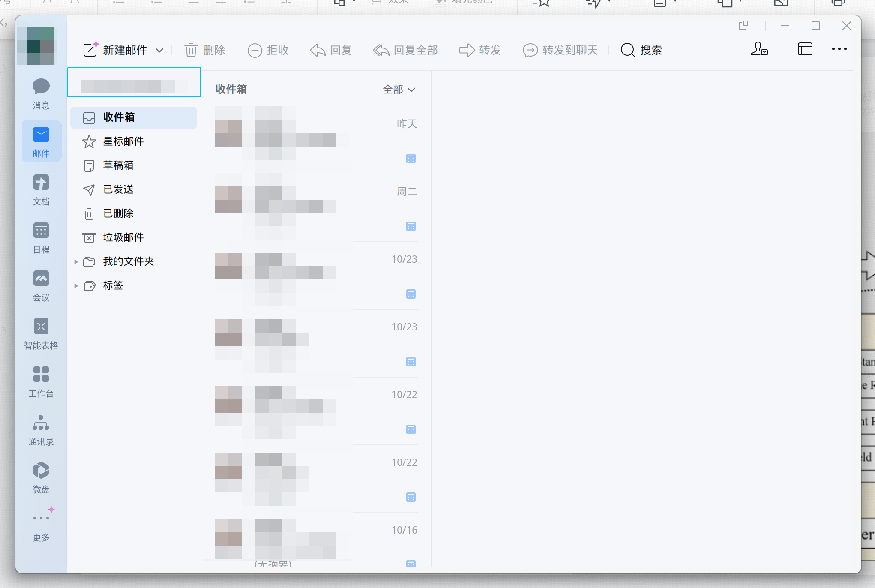Open the email dated 昨天
Screen dimensions: 875x588
[316, 140]
